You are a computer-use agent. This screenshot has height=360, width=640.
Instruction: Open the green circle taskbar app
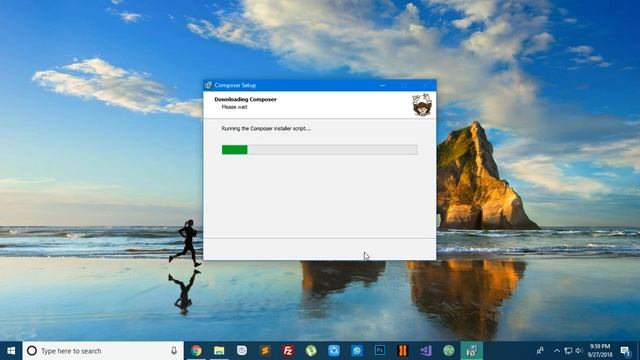pyautogui.click(x=449, y=351)
